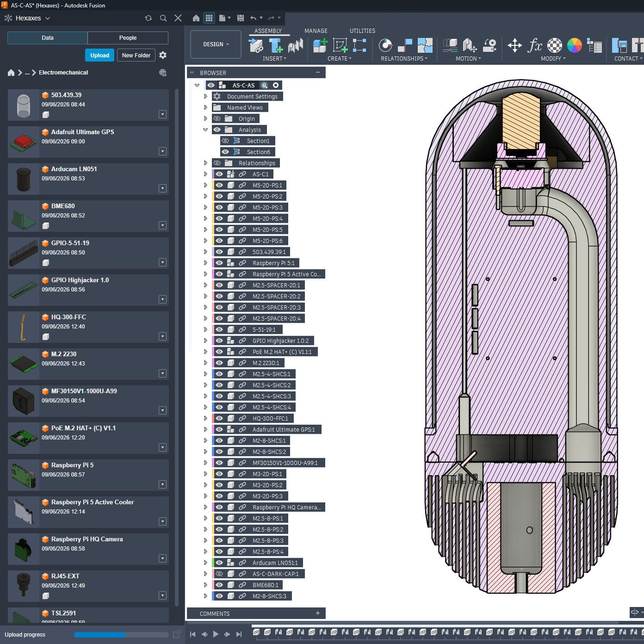Click the timeline Play button
644x644 pixels.
click(216, 634)
